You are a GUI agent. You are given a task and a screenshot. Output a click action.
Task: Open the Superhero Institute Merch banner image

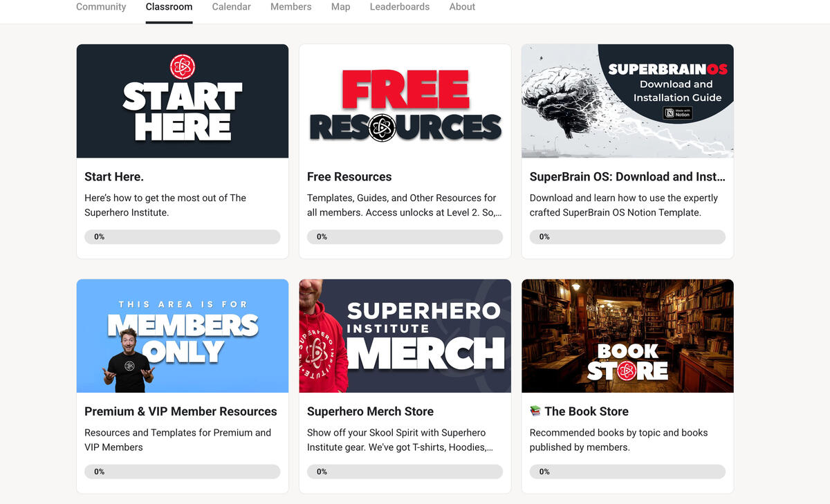click(405, 336)
